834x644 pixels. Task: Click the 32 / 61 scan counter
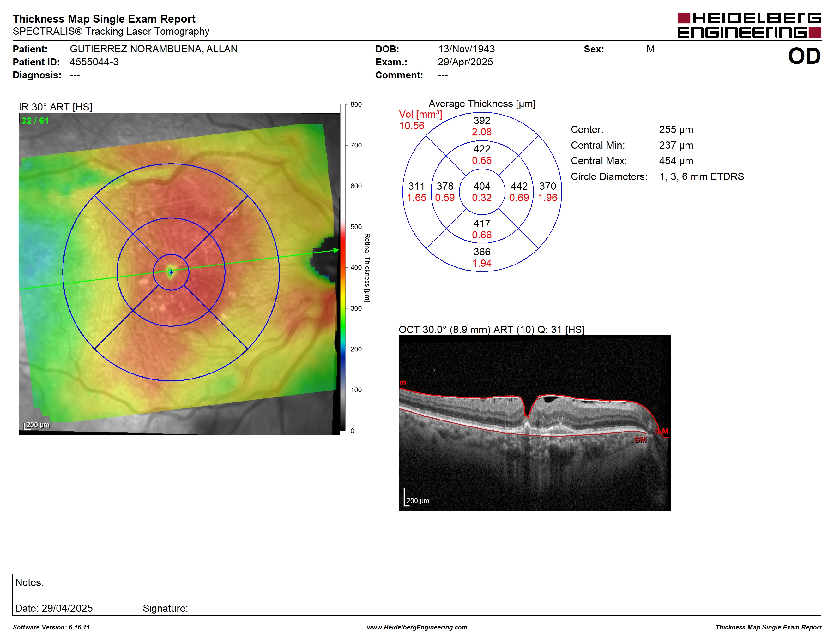(35, 121)
